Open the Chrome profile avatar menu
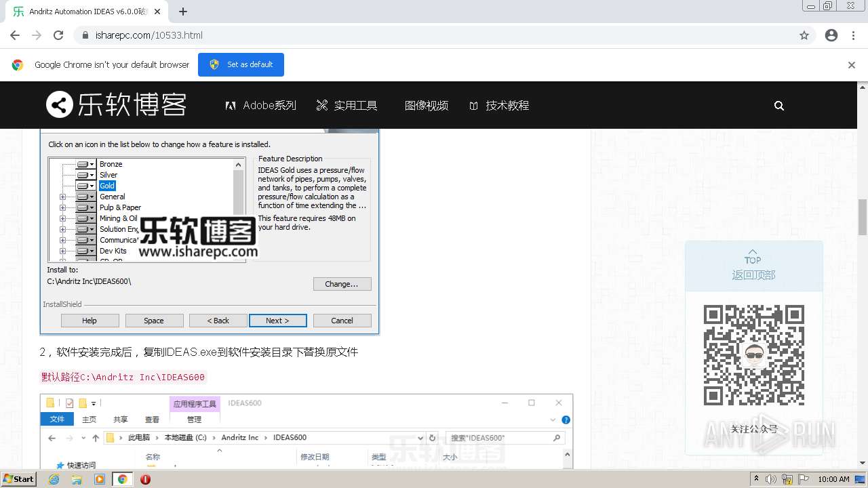Screen dimensions: 868x488 click(831, 35)
